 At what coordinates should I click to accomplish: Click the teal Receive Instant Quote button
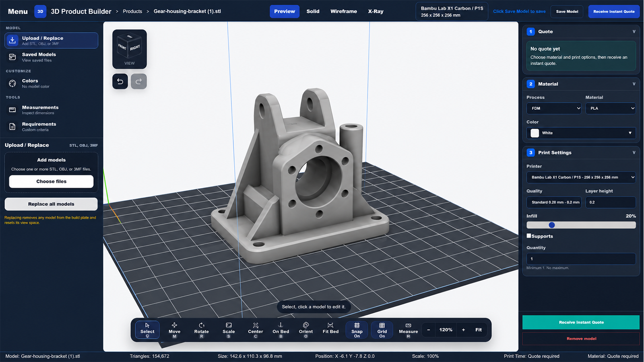click(x=581, y=322)
